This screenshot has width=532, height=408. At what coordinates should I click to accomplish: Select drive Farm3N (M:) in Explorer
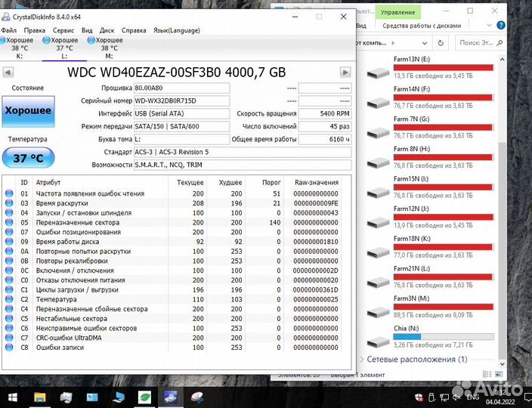click(430, 307)
